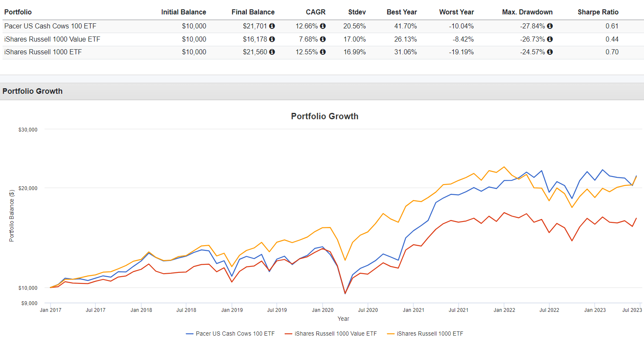This screenshot has height=342, width=644.
Task: Click the $30,000 y-axis label
Action: 28,130
